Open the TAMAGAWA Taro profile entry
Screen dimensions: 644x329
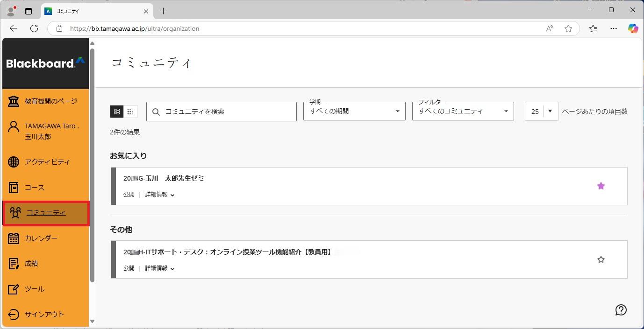[45, 131]
